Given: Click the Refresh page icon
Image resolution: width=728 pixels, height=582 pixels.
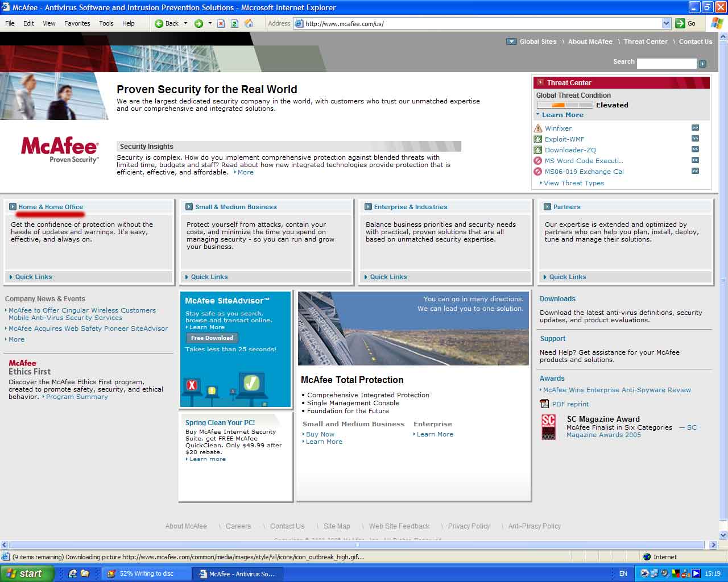Looking at the screenshot, I should coord(234,23).
